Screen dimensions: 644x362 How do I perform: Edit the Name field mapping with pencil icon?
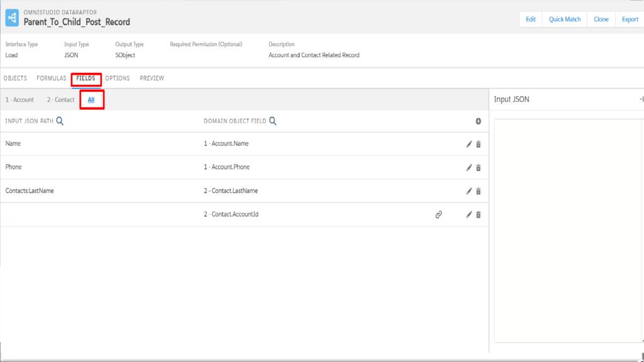[469, 144]
